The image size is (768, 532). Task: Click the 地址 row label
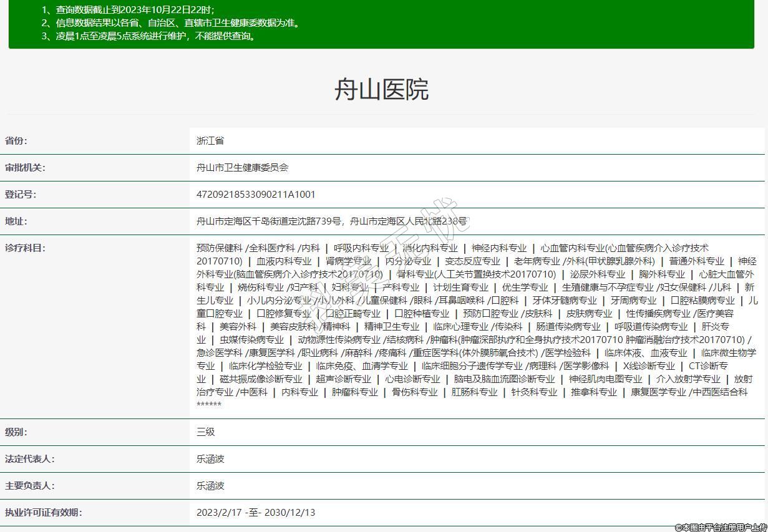point(16,221)
